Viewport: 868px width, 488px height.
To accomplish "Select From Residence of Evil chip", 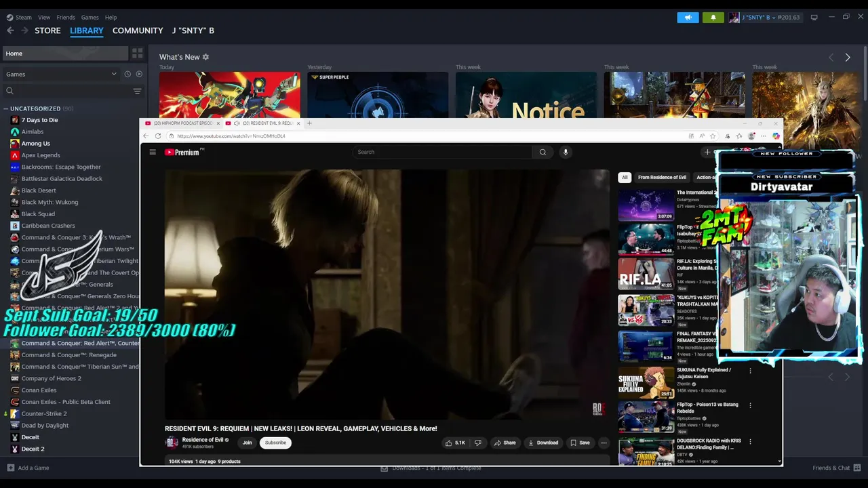I will point(662,178).
